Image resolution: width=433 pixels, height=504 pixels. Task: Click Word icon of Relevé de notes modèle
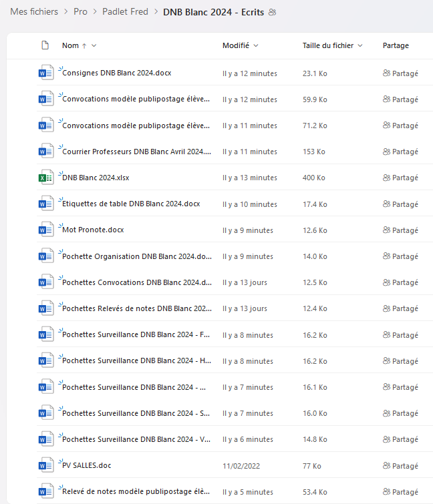(x=45, y=492)
